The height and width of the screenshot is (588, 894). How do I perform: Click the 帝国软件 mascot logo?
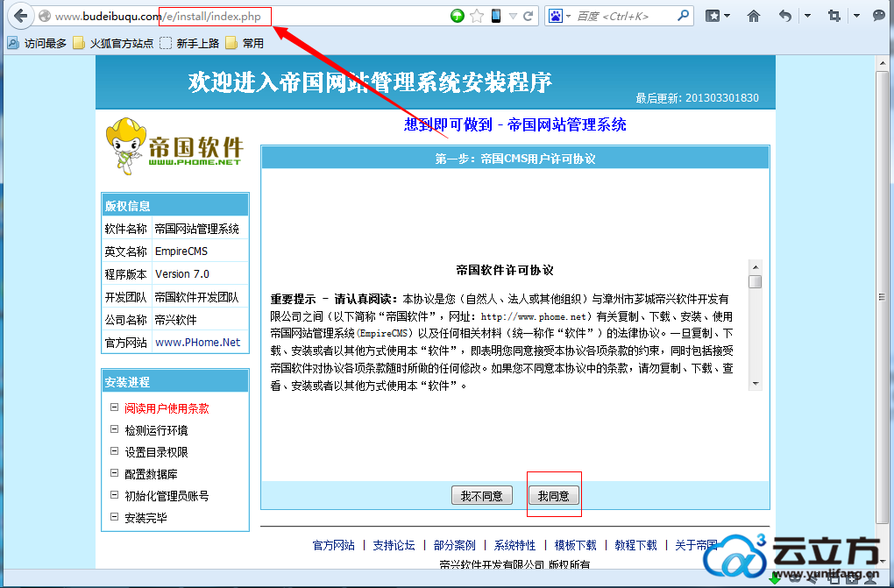pyautogui.click(x=174, y=146)
